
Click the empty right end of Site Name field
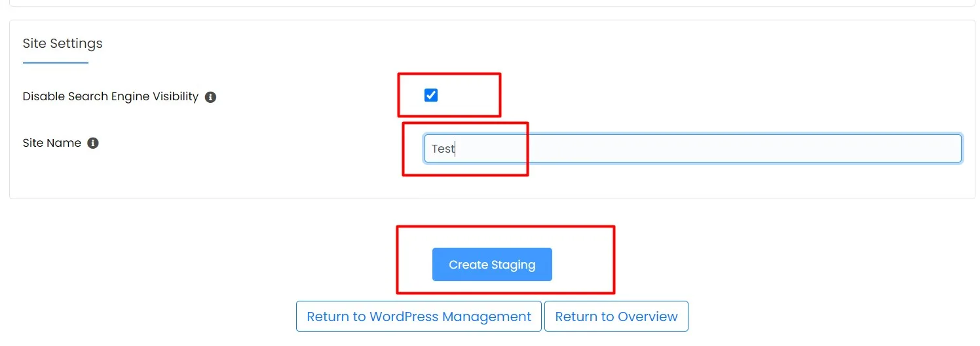tap(917, 149)
